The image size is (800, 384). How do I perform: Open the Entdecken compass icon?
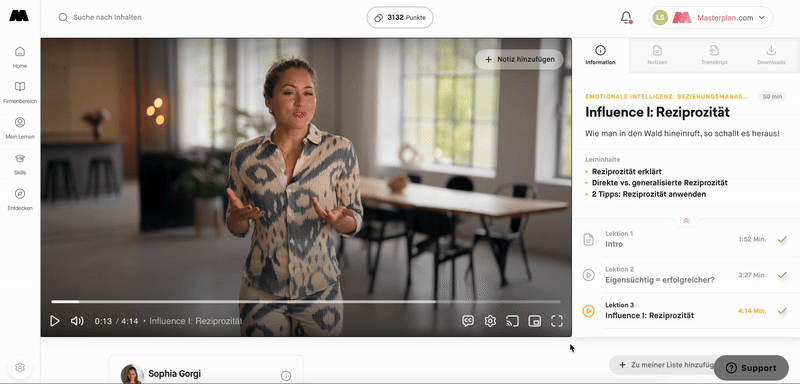[x=20, y=194]
